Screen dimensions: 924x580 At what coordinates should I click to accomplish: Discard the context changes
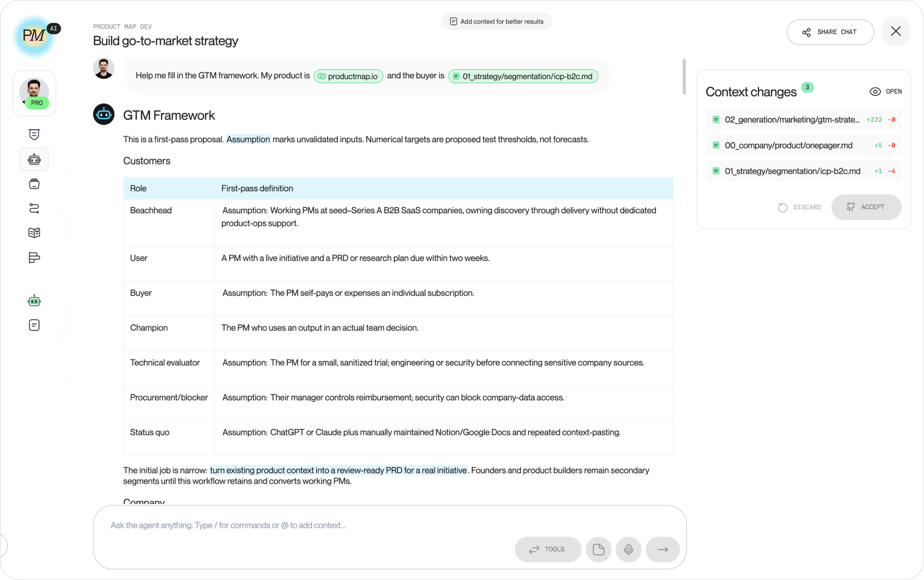(x=800, y=207)
